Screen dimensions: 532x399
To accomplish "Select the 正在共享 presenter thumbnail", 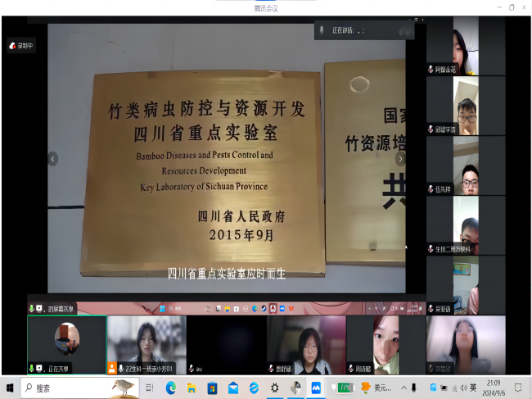I will (67, 345).
